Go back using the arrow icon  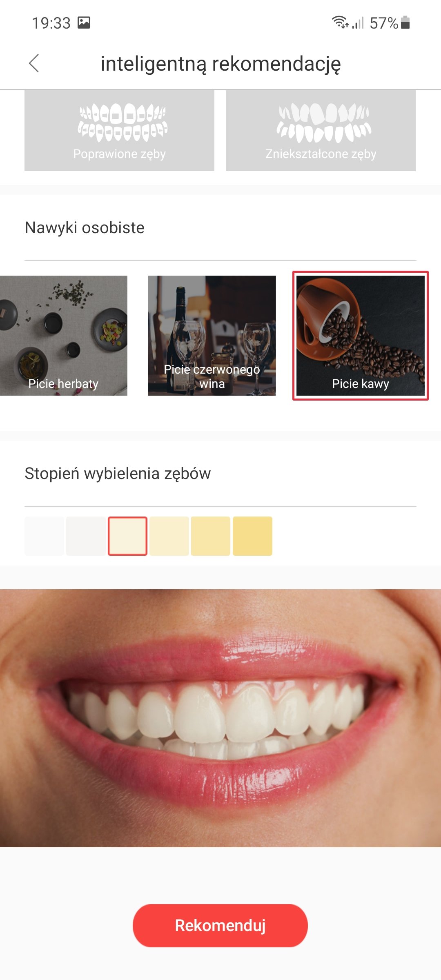tap(34, 63)
